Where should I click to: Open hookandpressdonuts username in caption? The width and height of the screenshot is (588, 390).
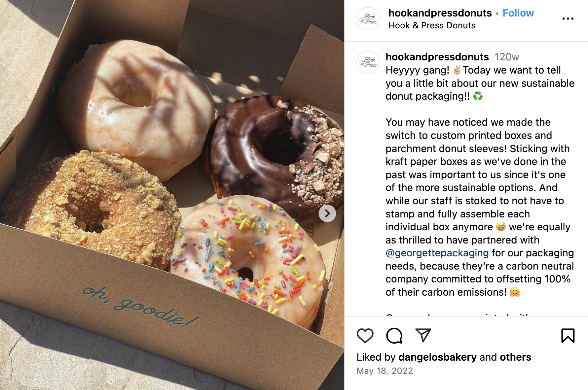tap(437, 57)
